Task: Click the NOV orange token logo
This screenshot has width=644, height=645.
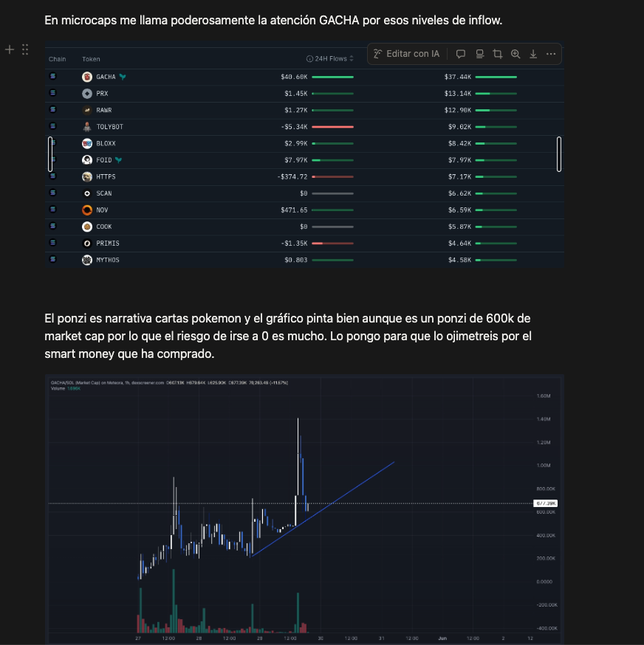Action: click(x=87, y=210)
